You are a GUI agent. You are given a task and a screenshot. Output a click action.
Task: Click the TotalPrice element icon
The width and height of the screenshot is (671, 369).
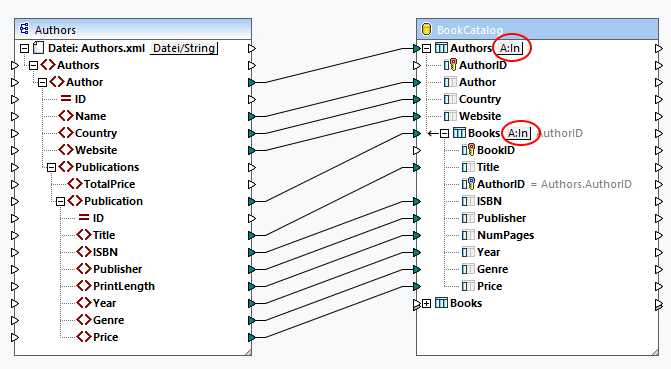(74, 184)
